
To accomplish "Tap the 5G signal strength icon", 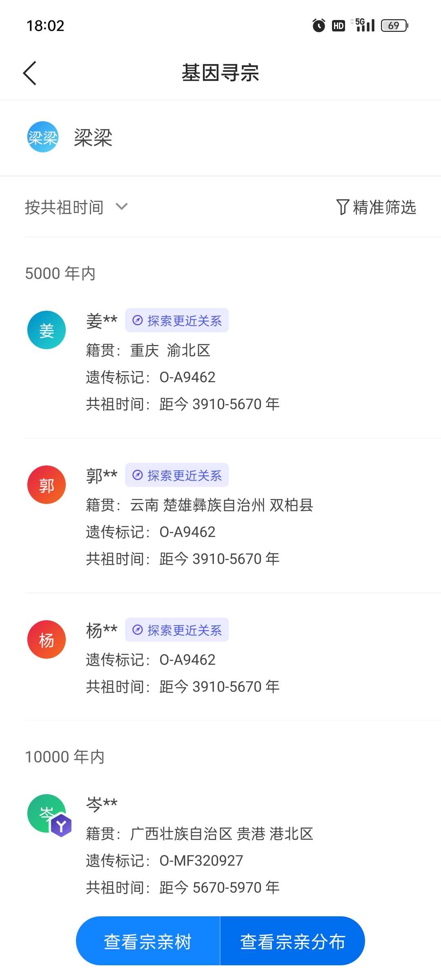I will click(365, 25).
